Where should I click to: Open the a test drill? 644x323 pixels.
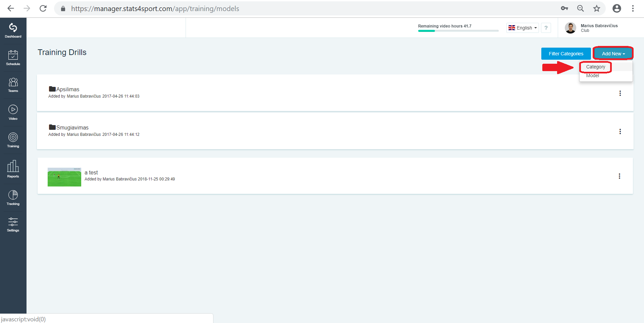point(91,172)
